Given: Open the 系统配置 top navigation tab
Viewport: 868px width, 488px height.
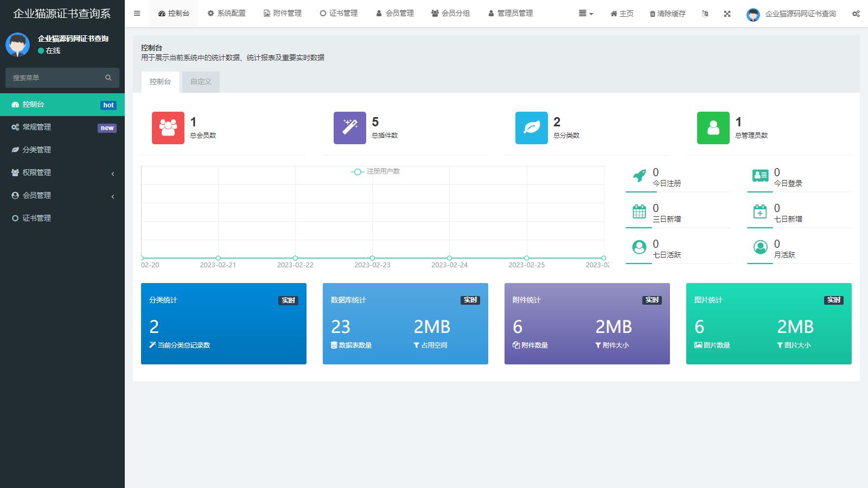Looking at the screenshot, I should click(226, 14).
